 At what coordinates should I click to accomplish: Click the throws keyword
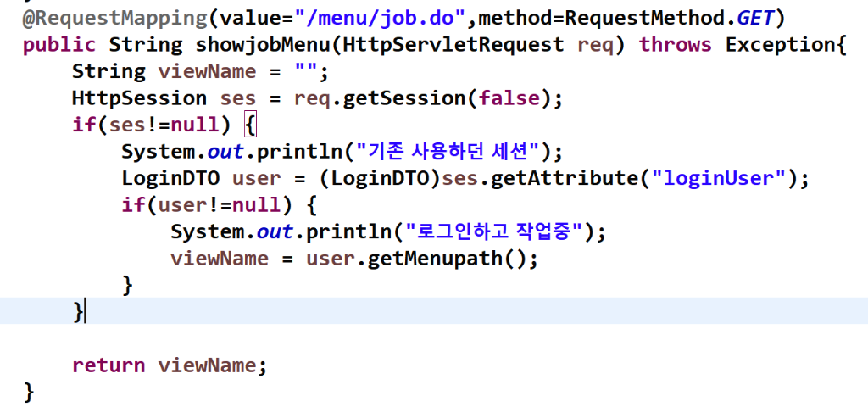click(x=676, y=45)
